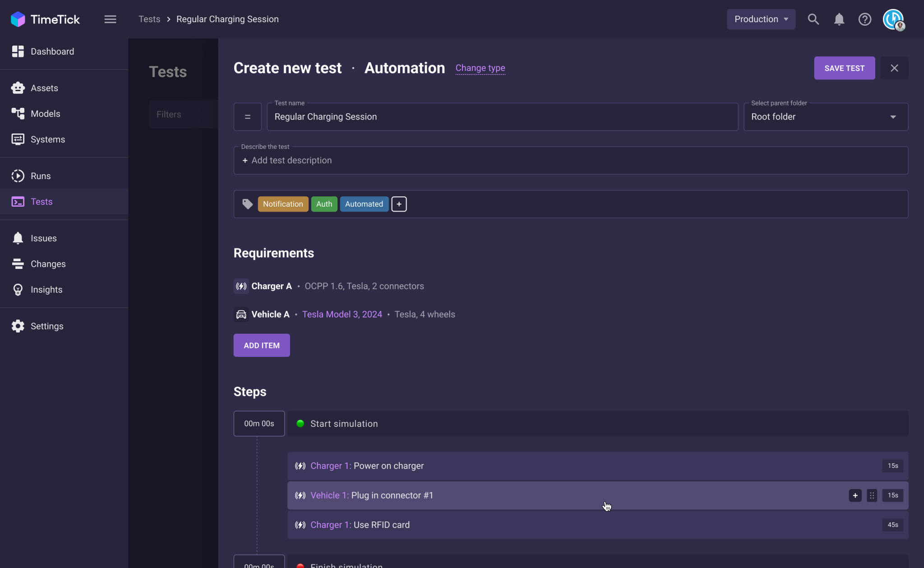
Task: Click the Change type link
Action: pos(480,68)
